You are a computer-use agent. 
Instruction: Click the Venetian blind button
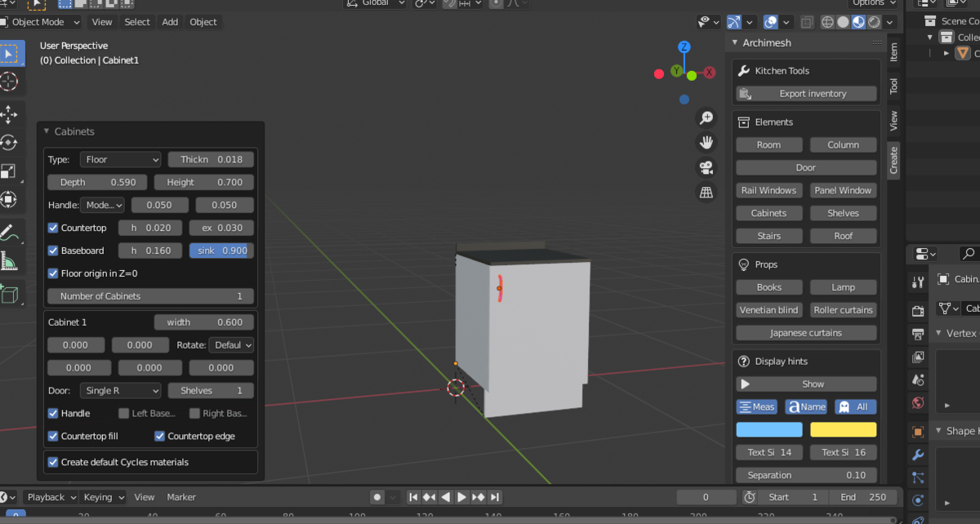click(x=768, y=310)
